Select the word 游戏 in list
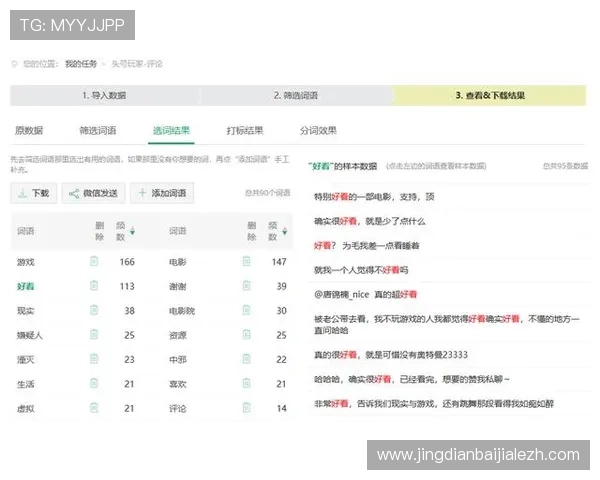Viewport: 600px width, 480px height. (26, 262)
